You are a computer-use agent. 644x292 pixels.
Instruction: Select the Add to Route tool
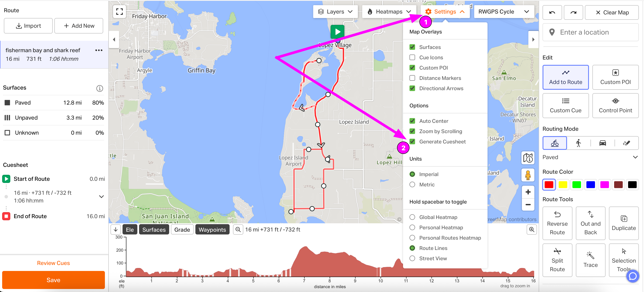566,77
